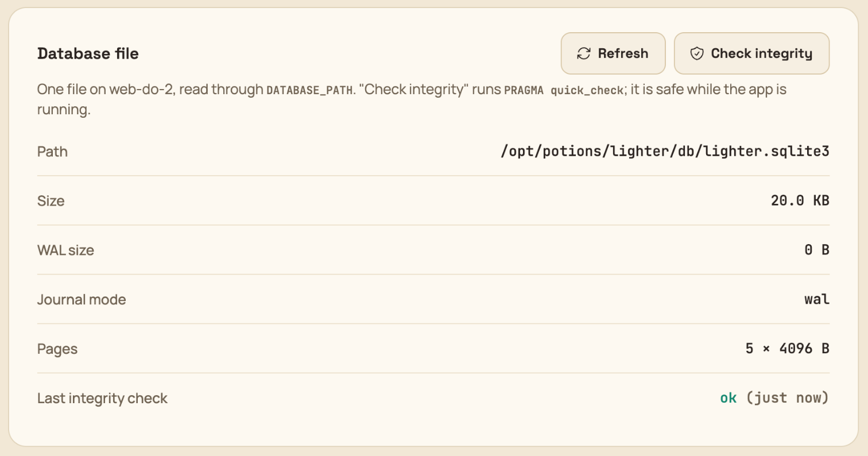Screen dimensions: 868x456
Task: Run the Check integrity button
Action: click(x=751, y=53)
